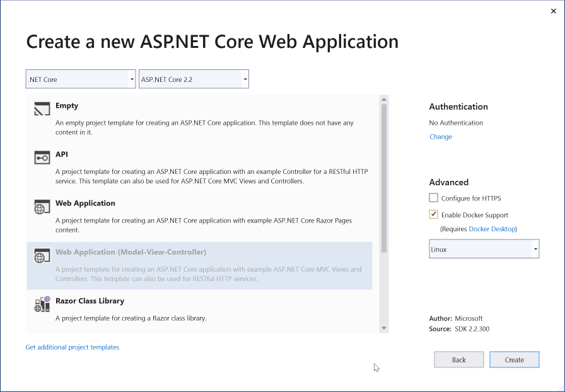
Task: Open the ASP.NET Core 2.2 version dropdown
Action: coord(194,79)
